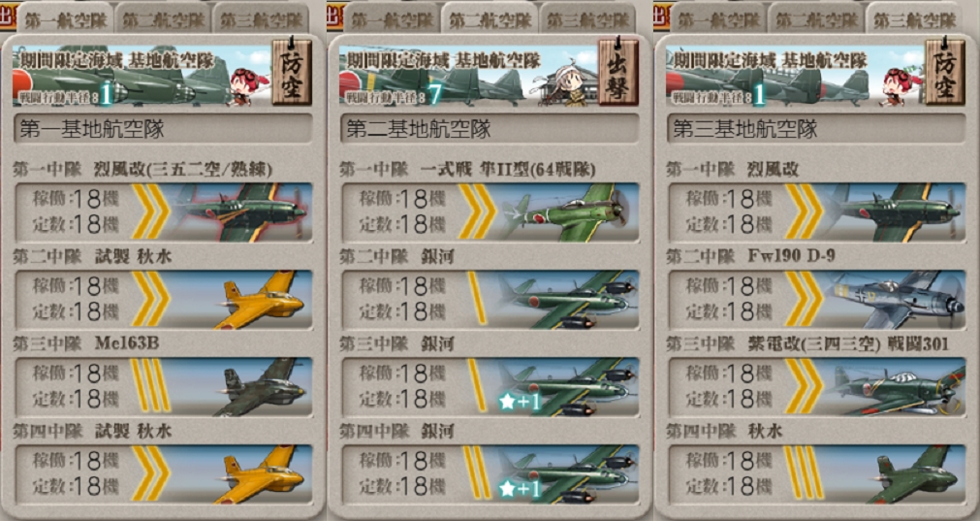The height and width of the screenshot is (521, 980).
Task: Choose the ★+1 銀河 with double proficiency stripes
Action: [490, 474]
